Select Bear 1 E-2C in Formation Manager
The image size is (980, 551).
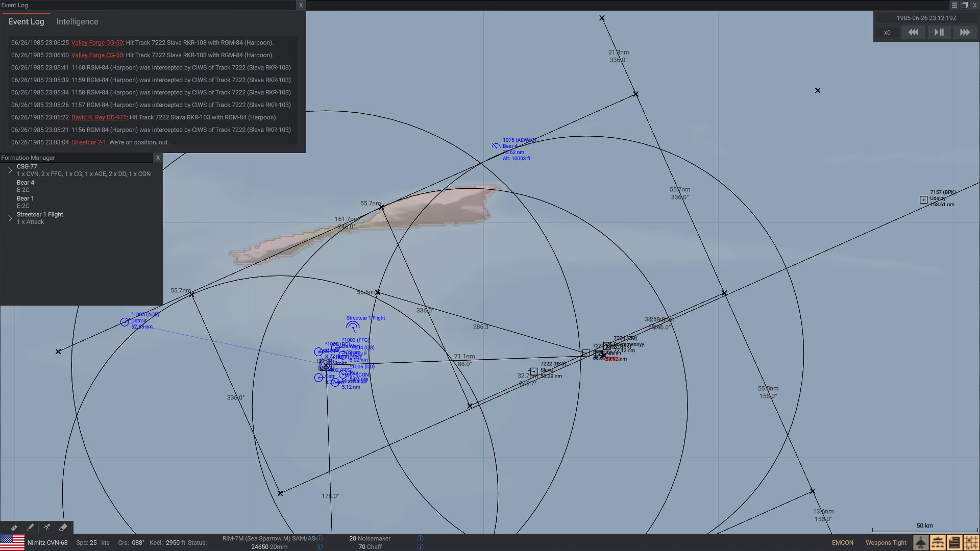26,202
